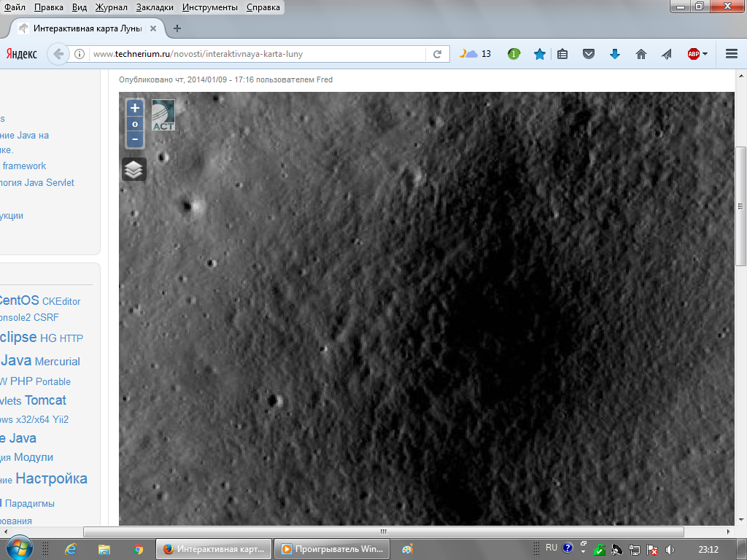Open the Правка menu
The image size is (747, 560).
click(49, 7)
